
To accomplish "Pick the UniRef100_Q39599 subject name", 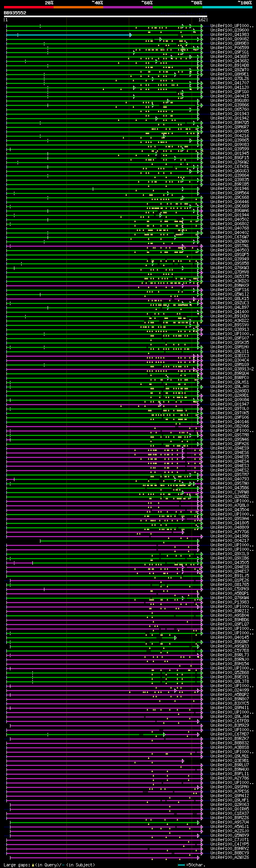I will (230, 149).
